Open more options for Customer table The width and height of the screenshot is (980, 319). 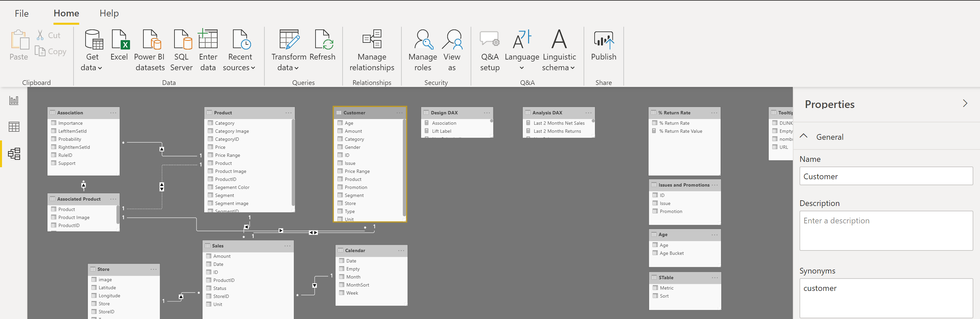(x=399, y=113)
